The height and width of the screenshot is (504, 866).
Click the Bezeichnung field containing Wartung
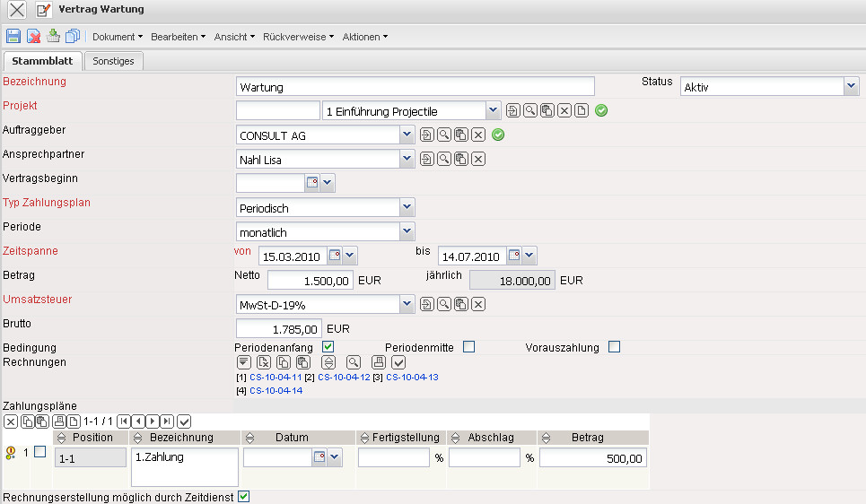tap(415, 87)
